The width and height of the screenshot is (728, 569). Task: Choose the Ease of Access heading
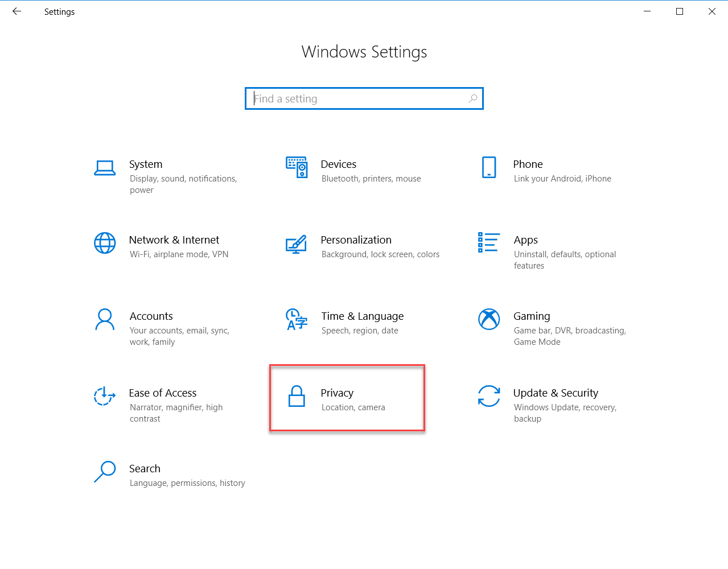[x=163, y=393]
